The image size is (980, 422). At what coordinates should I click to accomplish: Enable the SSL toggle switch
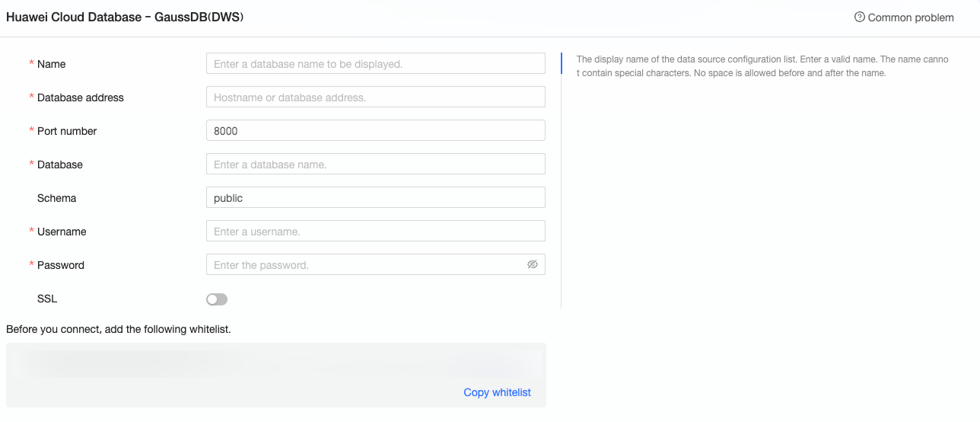tap(217, 299)
